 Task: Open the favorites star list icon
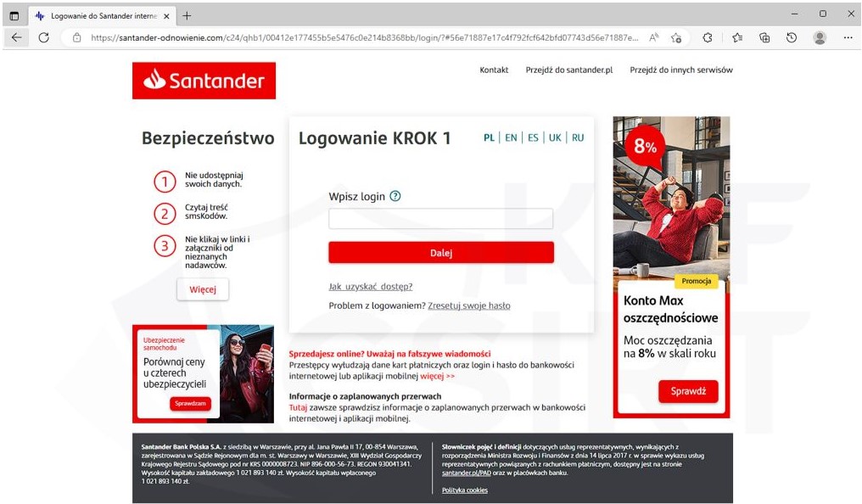(x=737, y=37)
